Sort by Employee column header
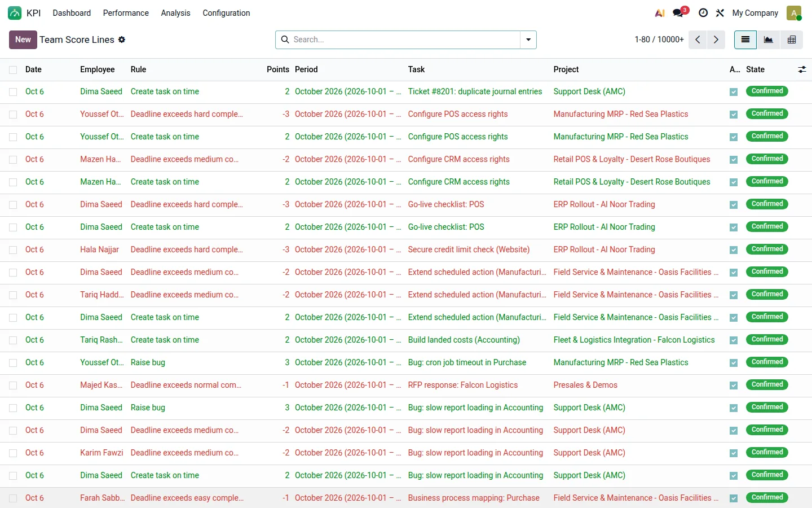 (x=98, y=69)
